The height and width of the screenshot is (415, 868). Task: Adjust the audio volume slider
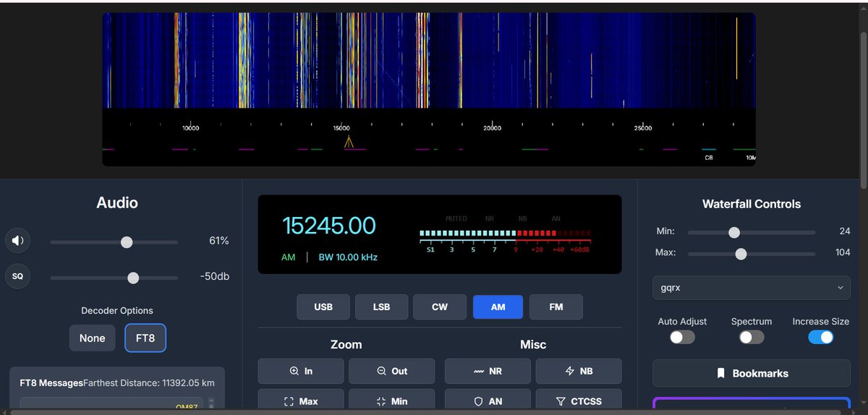coord(114,241)
